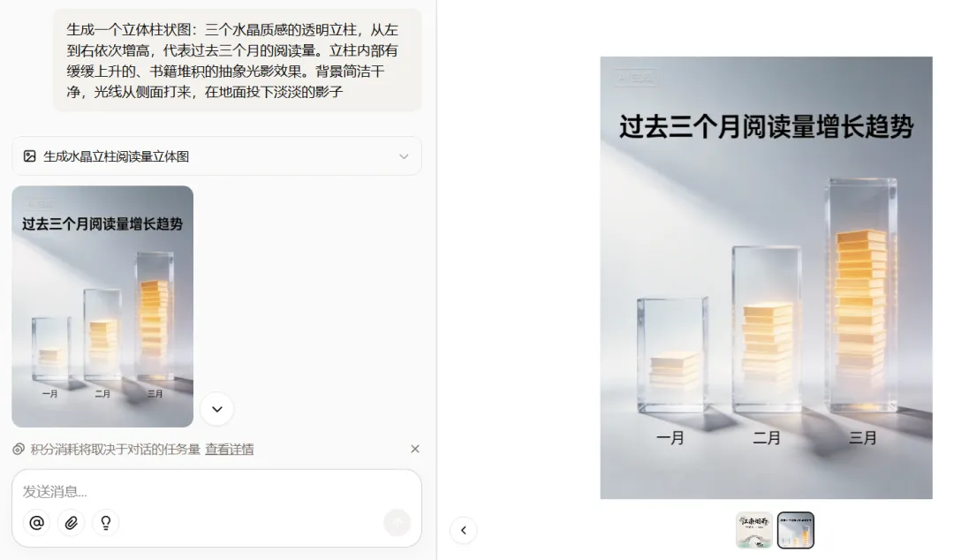Screen dimensions: 954x560
Task: Toggle the lightbulb thinking icon
Action: (106, 523)
